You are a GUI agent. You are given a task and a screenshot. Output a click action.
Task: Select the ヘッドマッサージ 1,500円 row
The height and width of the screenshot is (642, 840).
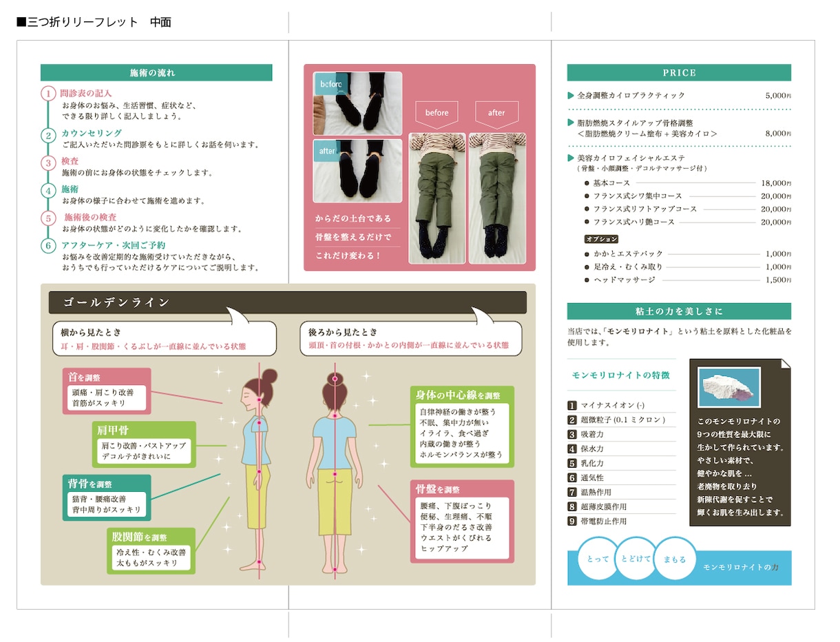687,280
